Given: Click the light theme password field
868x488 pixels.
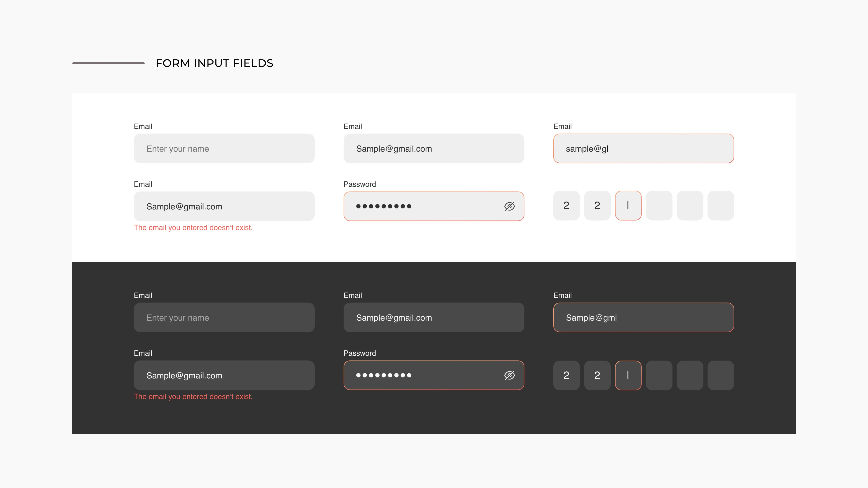Looking at the screenshot, I should pyautogui.click(x=434, y=206).
